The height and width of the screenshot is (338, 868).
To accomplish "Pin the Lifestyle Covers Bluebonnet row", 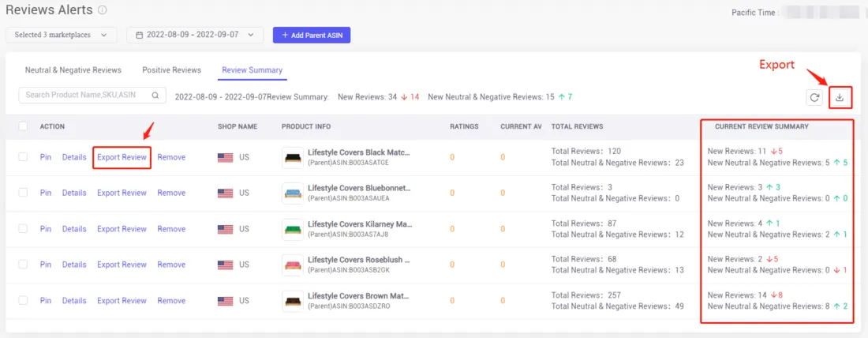I will [46, 193].
